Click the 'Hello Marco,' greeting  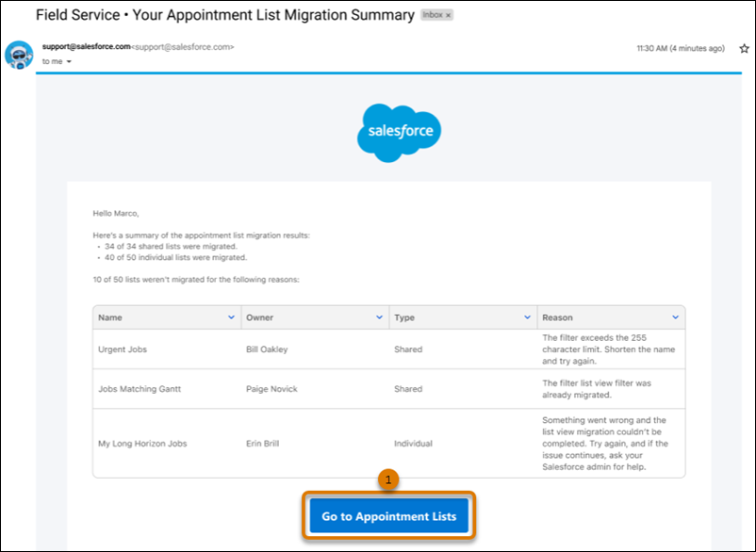point(116,214)
